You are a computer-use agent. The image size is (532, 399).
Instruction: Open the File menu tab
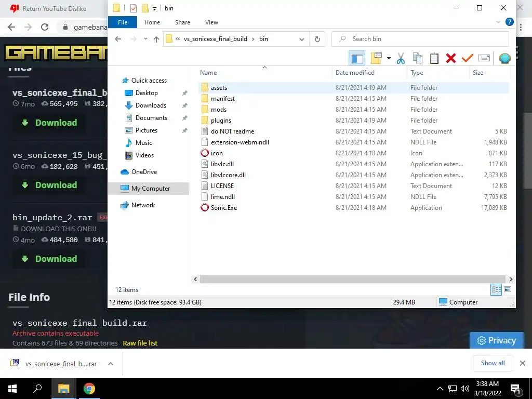coord(123,22)
